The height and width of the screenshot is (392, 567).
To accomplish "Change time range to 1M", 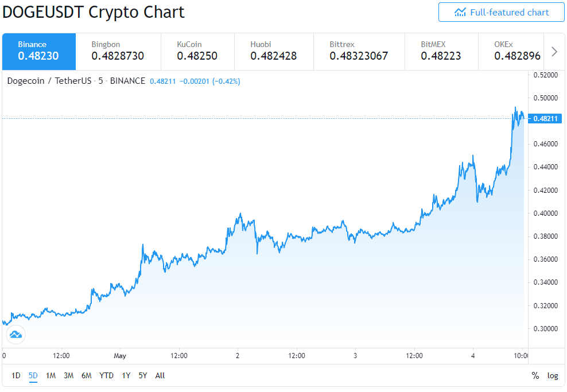I will (51, 376).
